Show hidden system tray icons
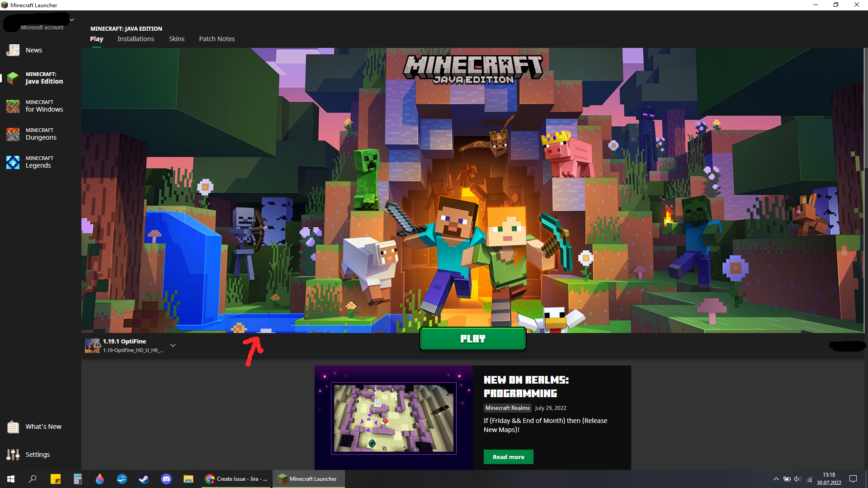 coord(776,479)
